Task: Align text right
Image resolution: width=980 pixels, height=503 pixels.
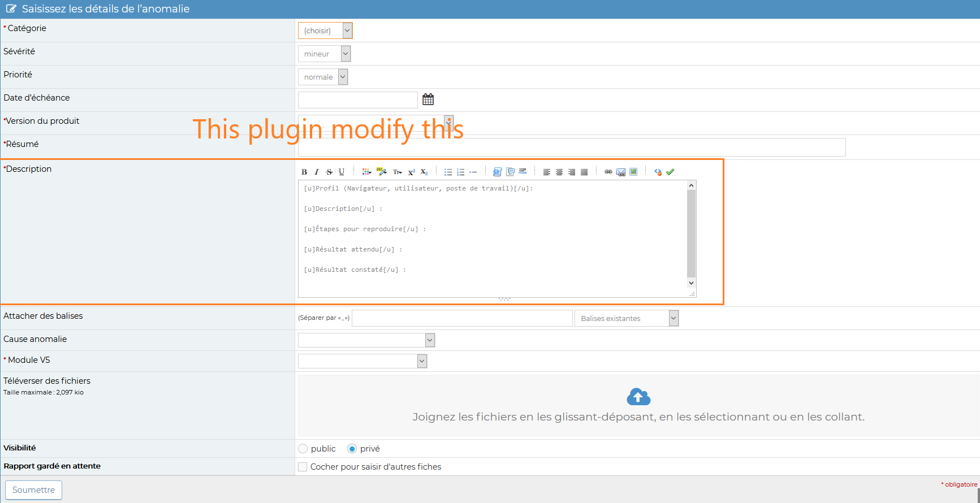Action: (572, 172)
